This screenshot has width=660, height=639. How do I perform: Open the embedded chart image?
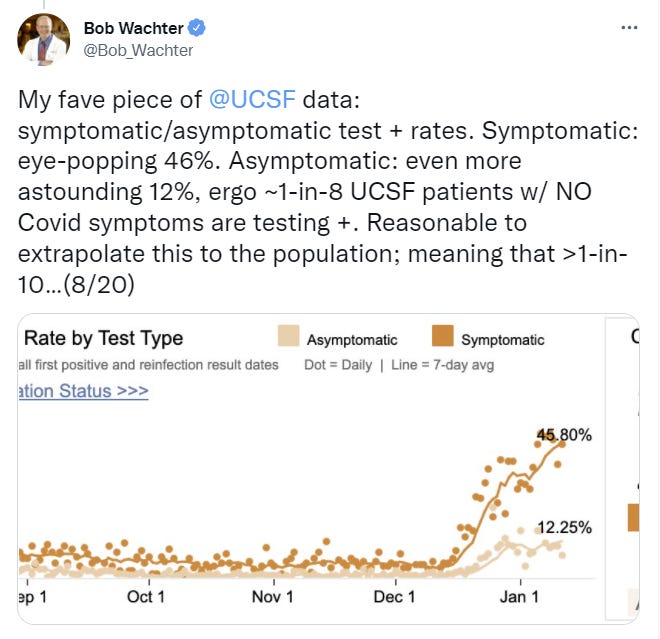point(308,468)
